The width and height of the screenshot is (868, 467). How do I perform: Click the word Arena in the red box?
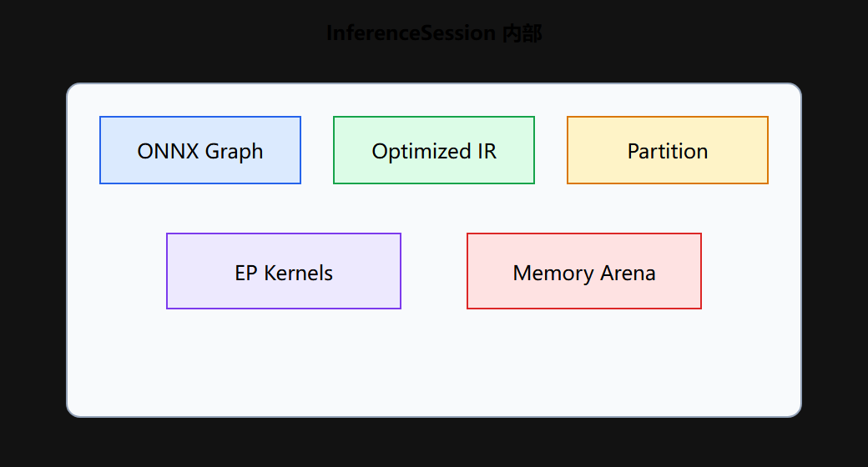coord(628,273)
